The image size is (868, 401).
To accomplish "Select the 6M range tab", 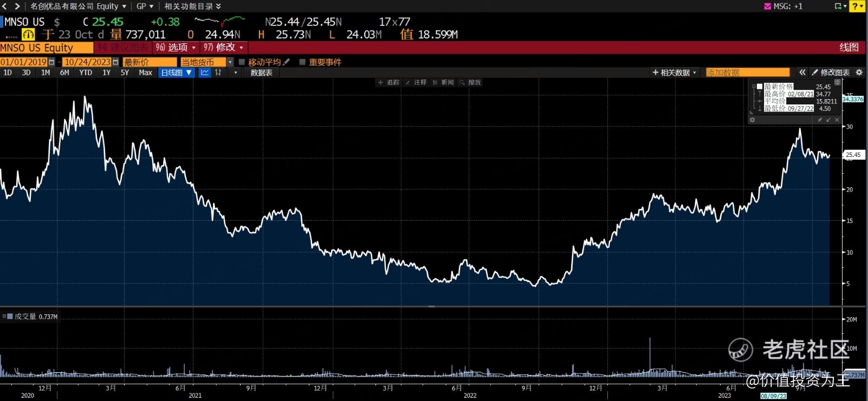I will 64,73.
